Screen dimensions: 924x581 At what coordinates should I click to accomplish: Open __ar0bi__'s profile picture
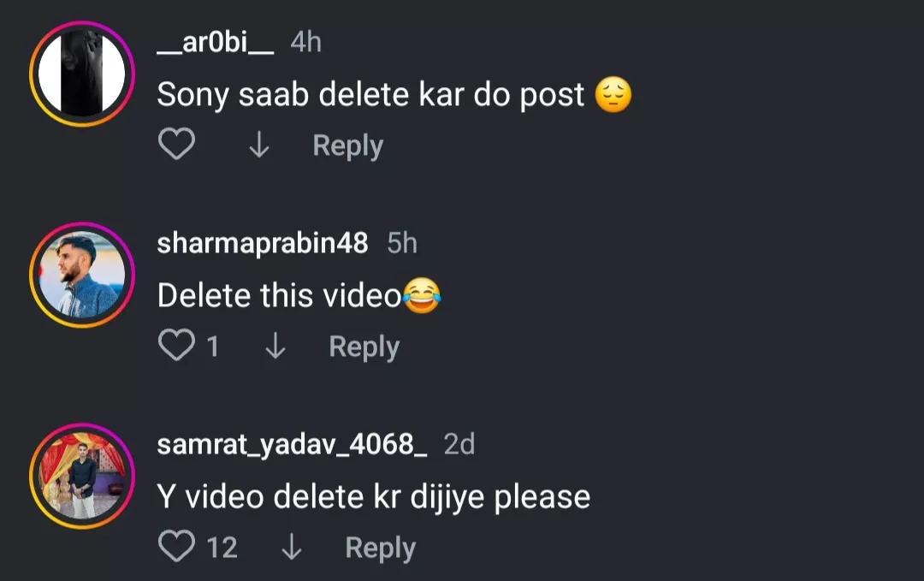point(82,74)
